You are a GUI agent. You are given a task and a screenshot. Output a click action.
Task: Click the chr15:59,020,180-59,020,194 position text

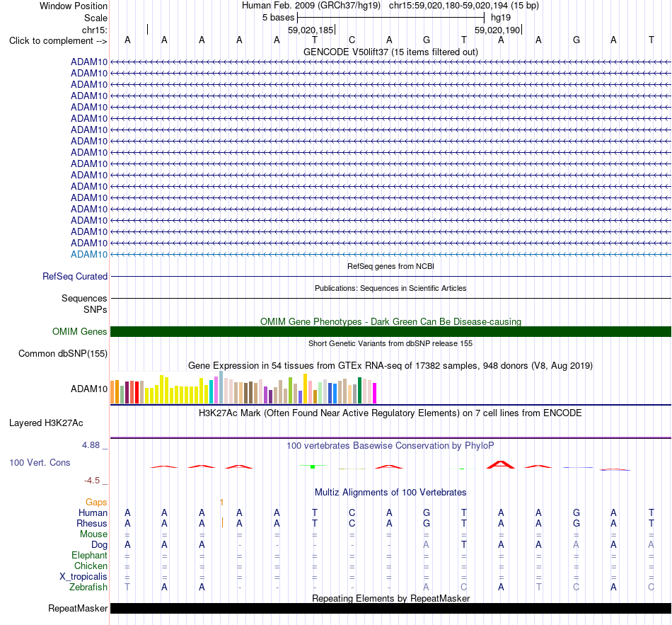click(x=464, y=6)
